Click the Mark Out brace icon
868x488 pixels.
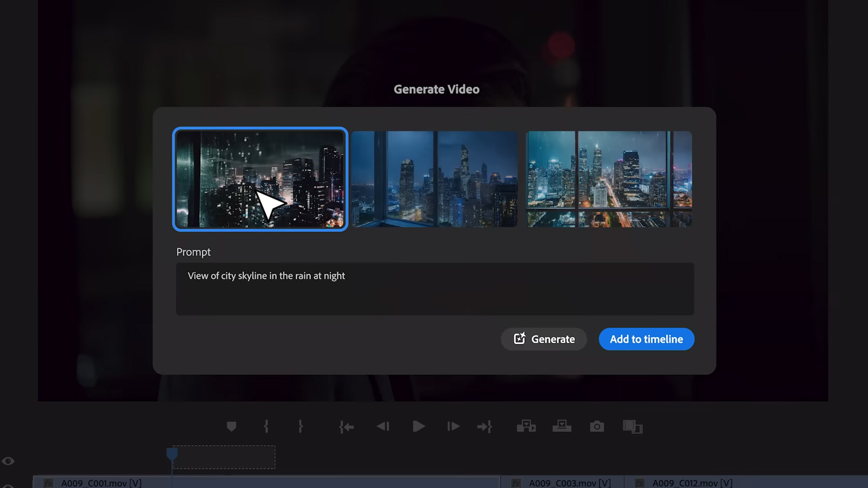click(x=301, y=427)
